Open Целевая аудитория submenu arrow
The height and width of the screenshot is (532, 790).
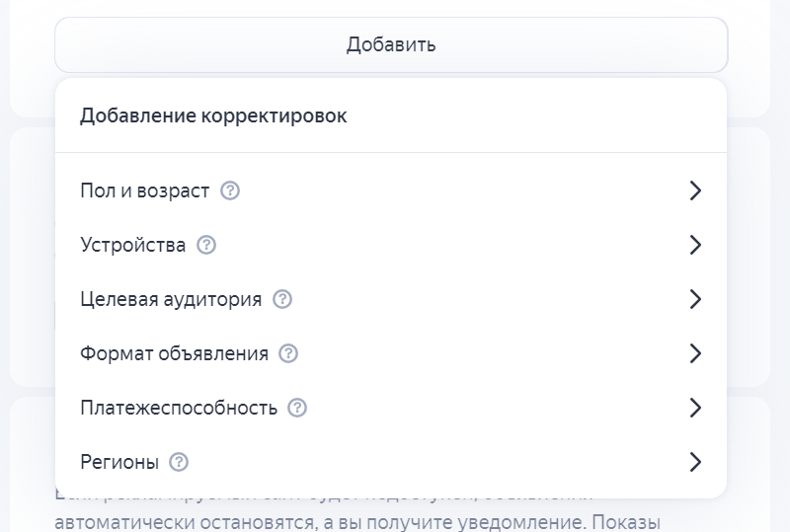[695, 299]
